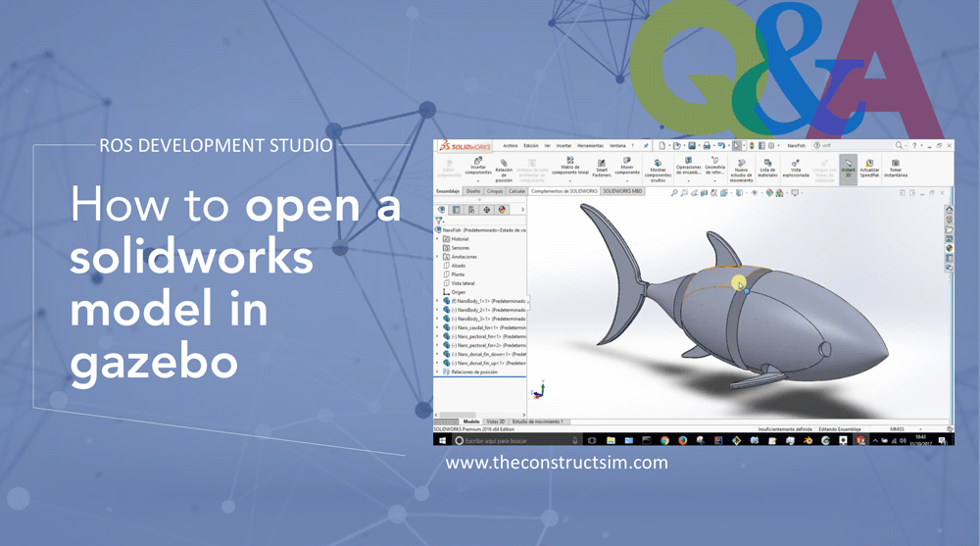
Task: Expand the NaroBody_1<1> component node
Action: pyautogui.click(x=437, y=301)
